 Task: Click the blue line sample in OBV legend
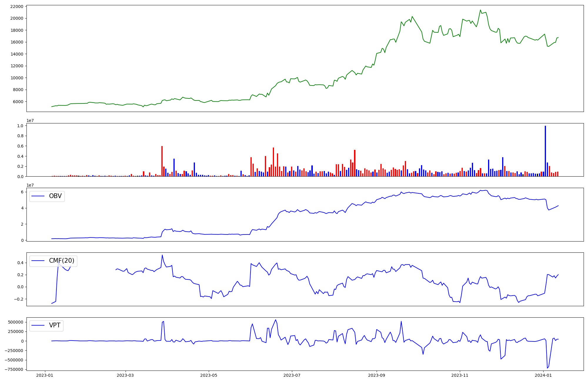[38, 196]
